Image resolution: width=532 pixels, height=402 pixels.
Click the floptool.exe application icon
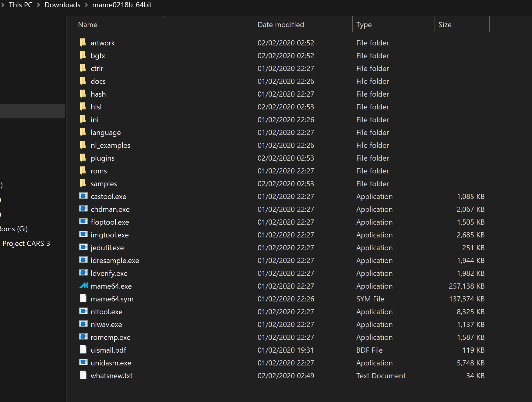click(x=83, y=221)
